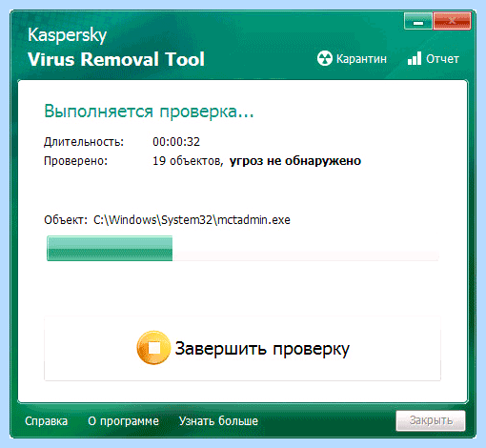Click the text 19 объектов
The height and width of the screenshot is (448, 486).
(188, 161)
